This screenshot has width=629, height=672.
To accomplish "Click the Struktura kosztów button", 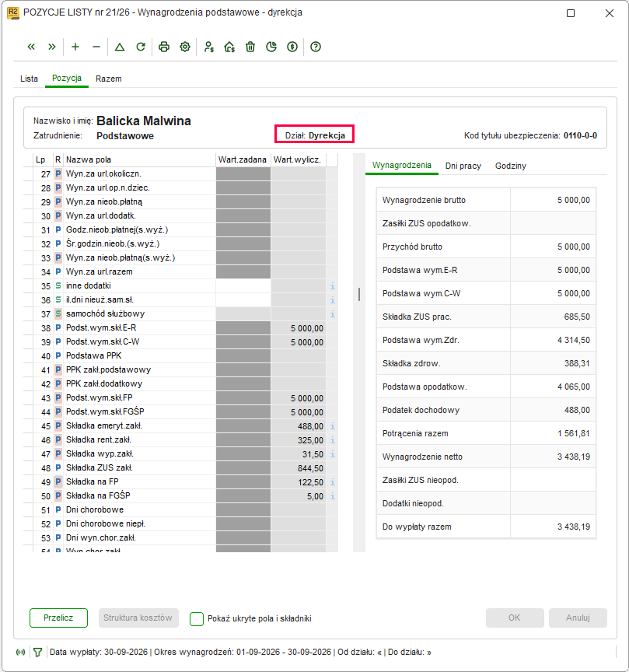I will 138,618.
